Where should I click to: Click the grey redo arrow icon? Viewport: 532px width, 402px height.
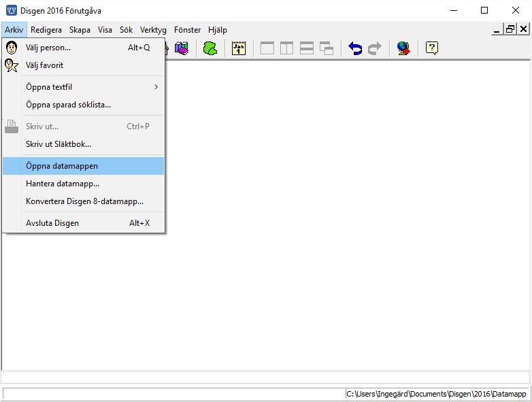click(375, 48)
